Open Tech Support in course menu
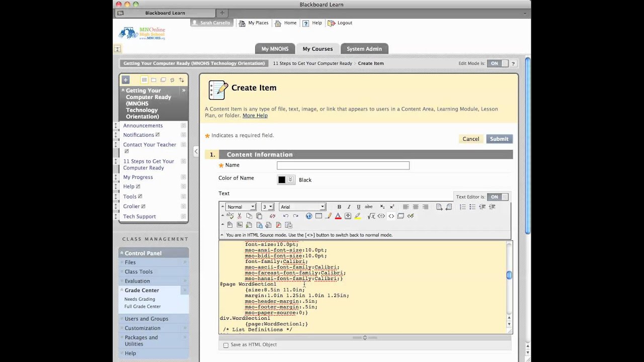The image size is (644, 362). (x=139, y=217)
